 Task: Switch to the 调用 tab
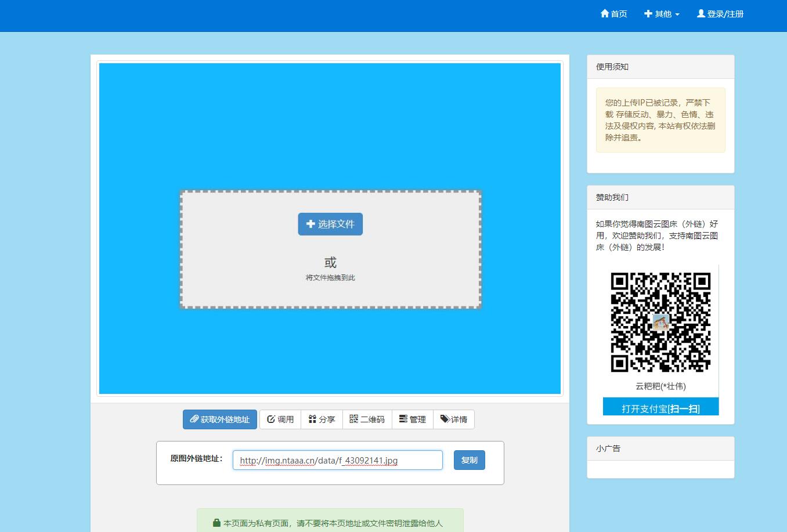(x=280, y=419)
